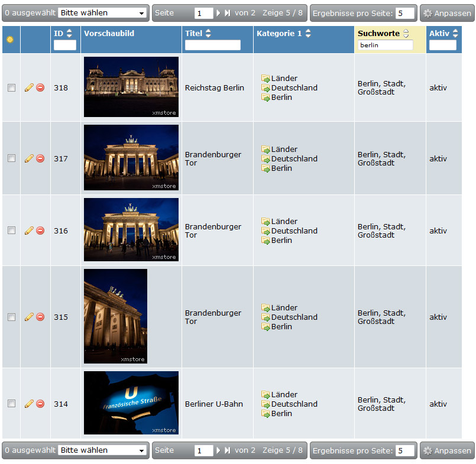Go to next page arrow in top pager
Image resolution: width=476 pixels, height=464 pixels.
tap(218, 13)
